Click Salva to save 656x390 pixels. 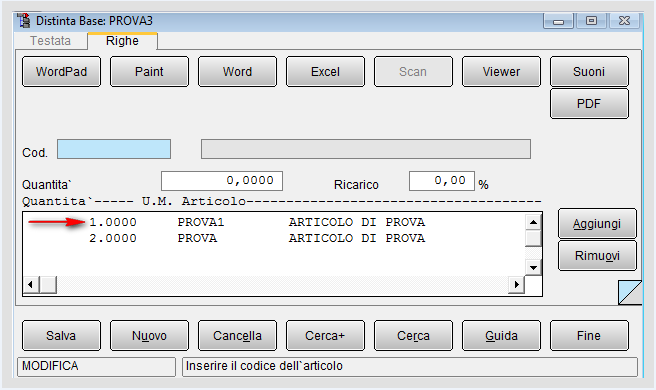coord(62,336)
